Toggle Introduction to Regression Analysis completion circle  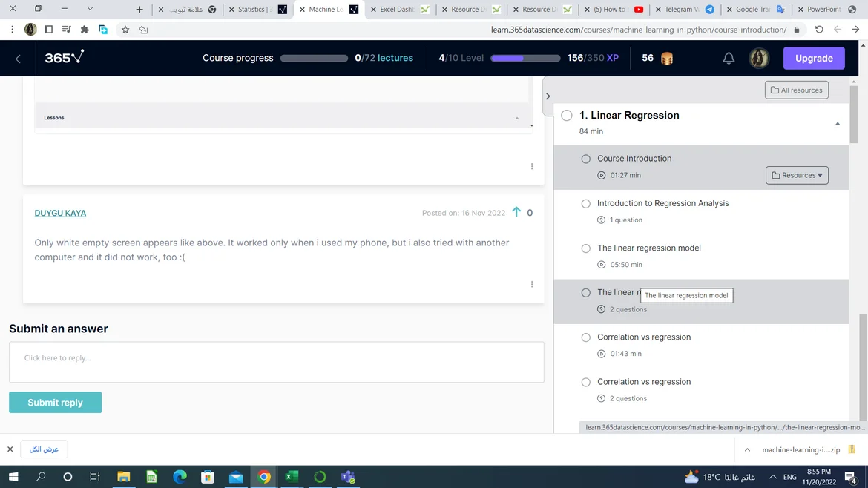[585, 203]
